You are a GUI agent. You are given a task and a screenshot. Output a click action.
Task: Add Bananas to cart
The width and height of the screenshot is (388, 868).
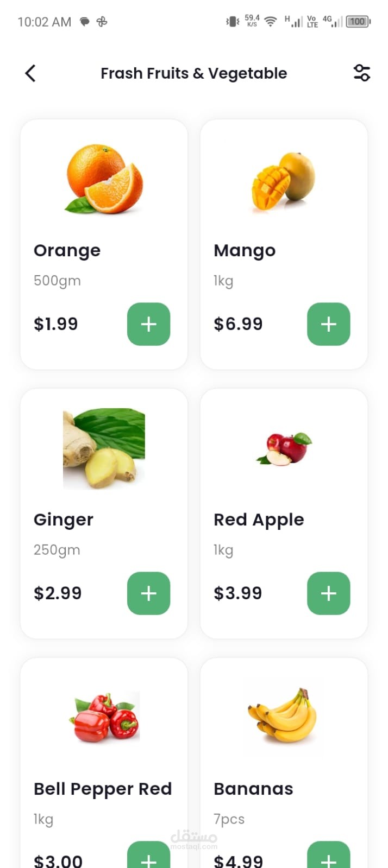tap(328, 857)
